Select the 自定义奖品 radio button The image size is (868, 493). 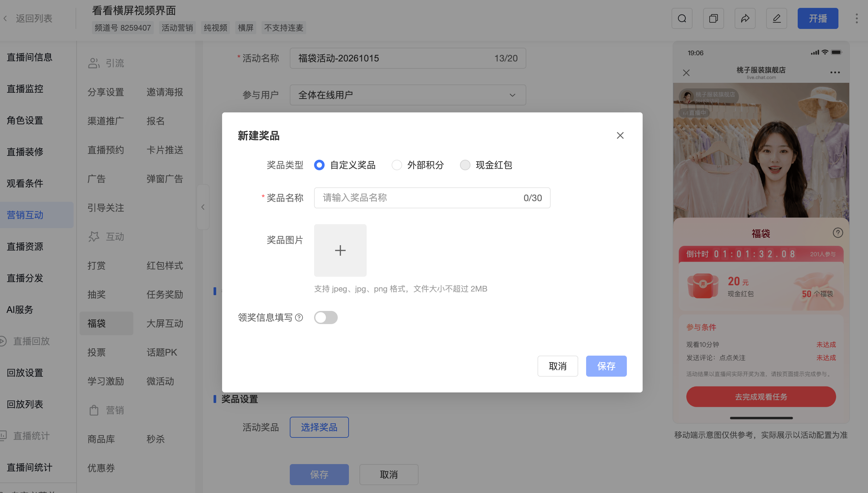(x=319, y=165)
